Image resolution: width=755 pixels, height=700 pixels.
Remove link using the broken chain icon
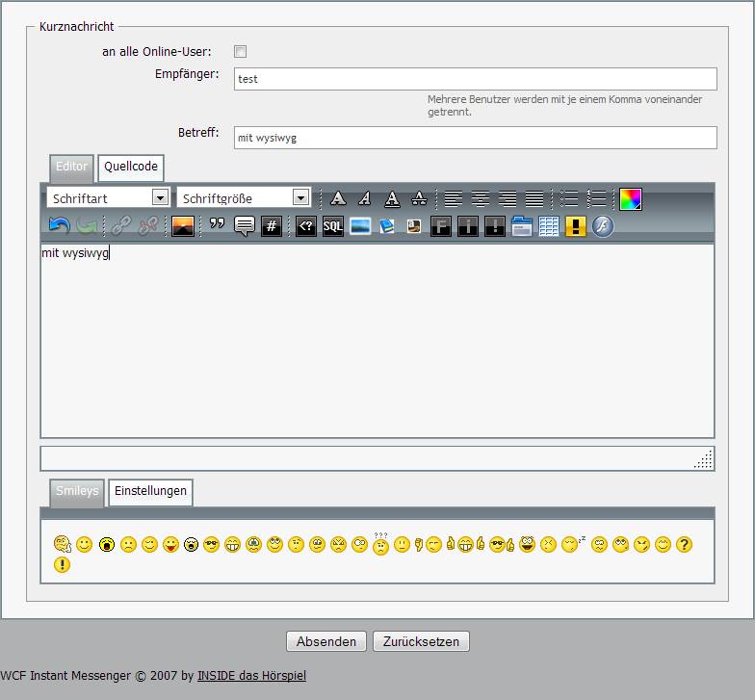pyautogui.click(x=148, y=225)
